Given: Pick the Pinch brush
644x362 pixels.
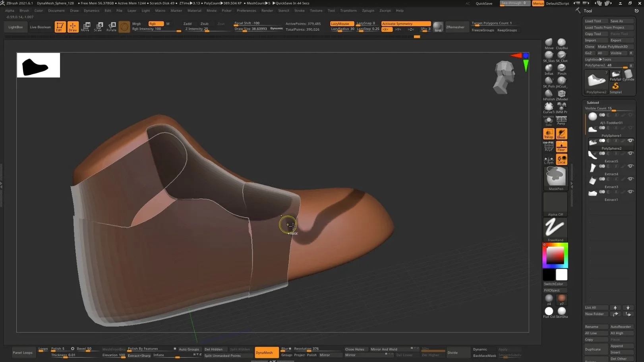Looking at the screenshot, I should click(562, 69).
